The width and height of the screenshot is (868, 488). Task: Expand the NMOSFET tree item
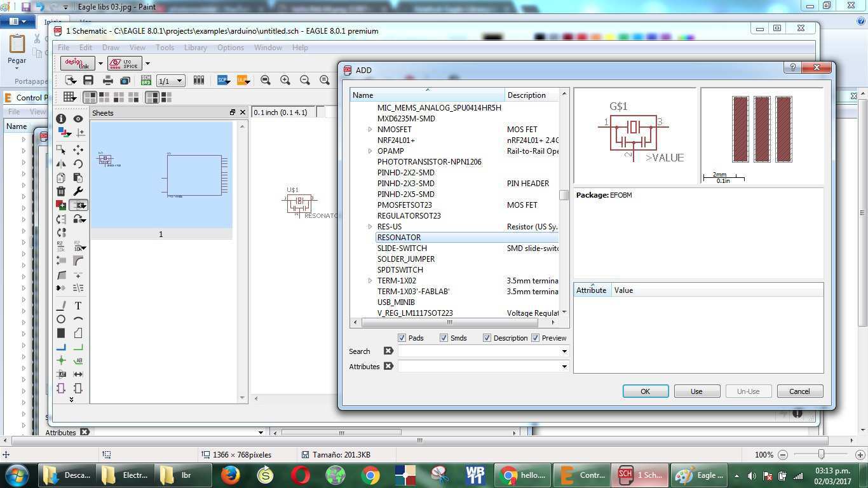[370, 130]
